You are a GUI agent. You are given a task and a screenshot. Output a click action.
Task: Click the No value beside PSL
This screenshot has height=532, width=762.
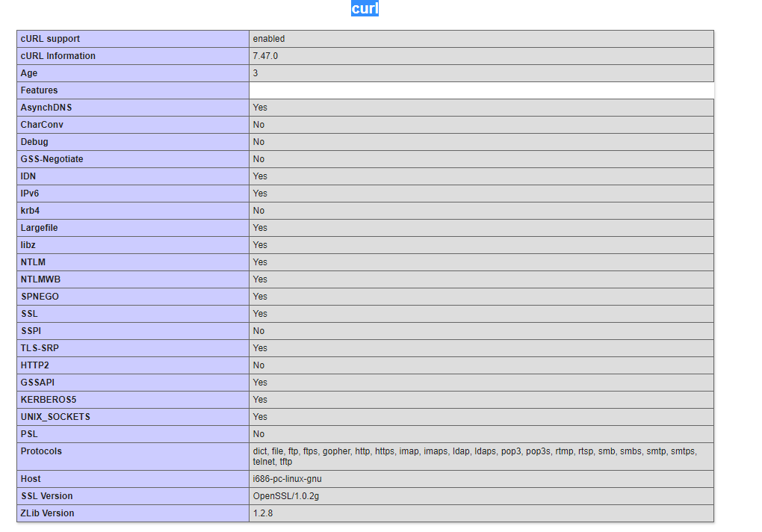pos(258,434)
